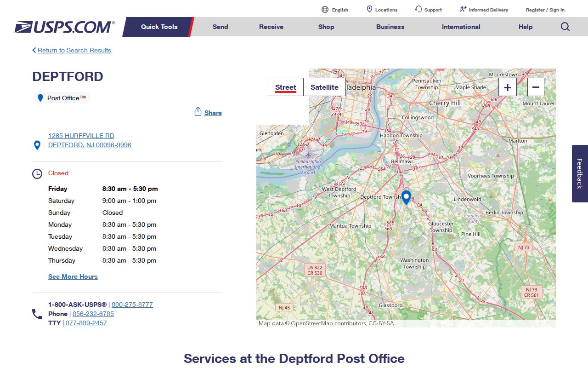Click the Share link
Image resolution: width=588 pixels, height=368 pixels.
point(213,113)
